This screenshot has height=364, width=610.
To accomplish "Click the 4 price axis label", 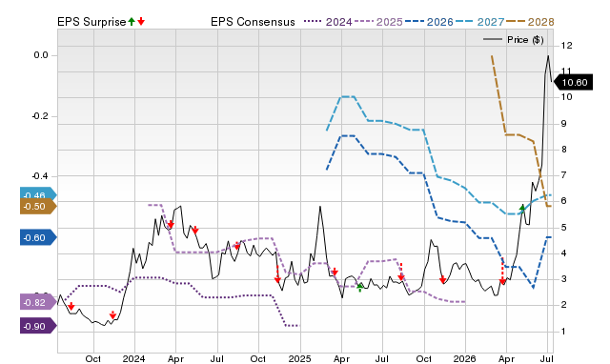I will pyautogui.click(x=564, y=253).
